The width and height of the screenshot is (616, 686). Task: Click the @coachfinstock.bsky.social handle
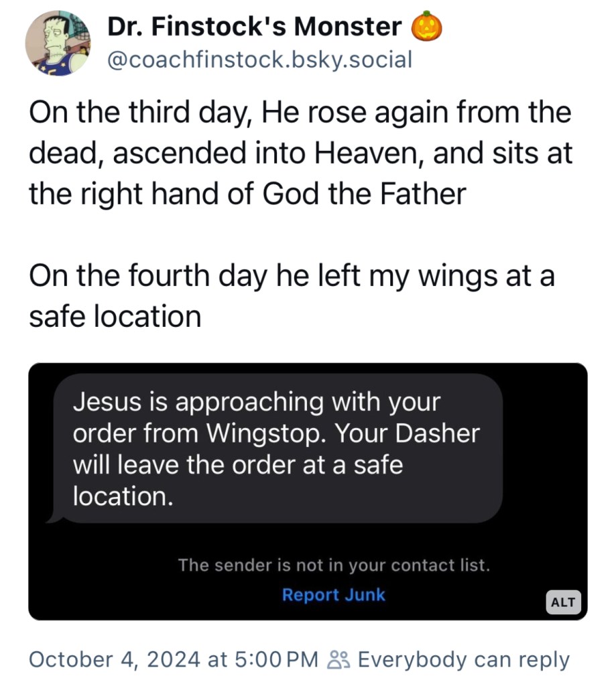(x=259, y=60)
